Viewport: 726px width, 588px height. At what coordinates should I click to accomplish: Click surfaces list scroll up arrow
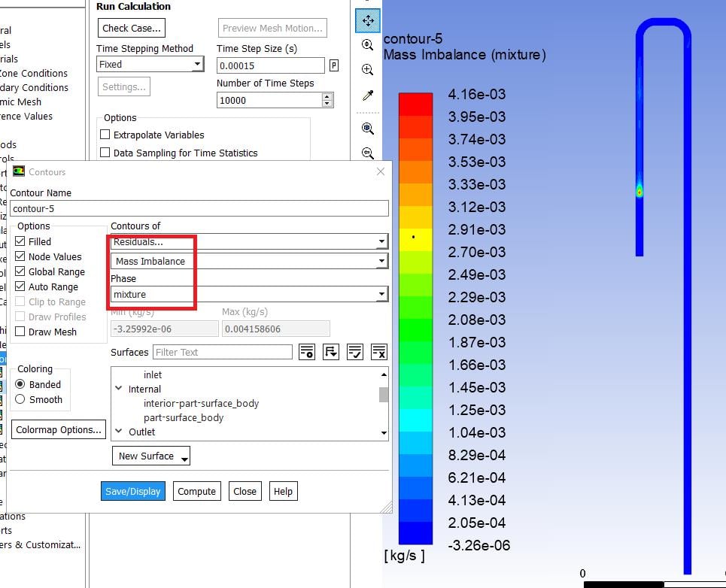(384, 374)
